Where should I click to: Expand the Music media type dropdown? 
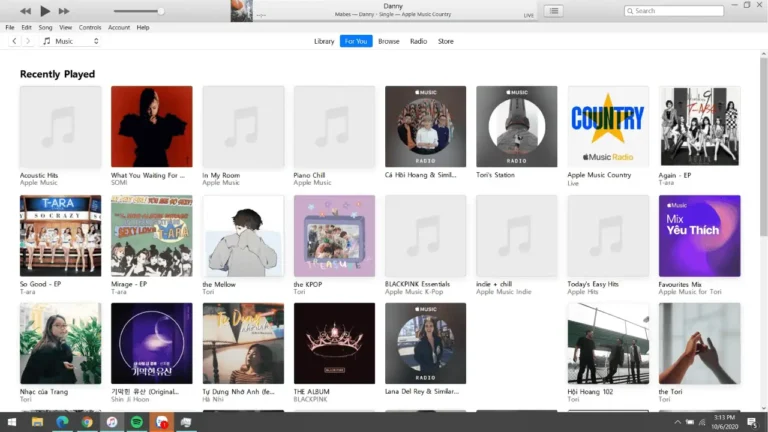71,41
